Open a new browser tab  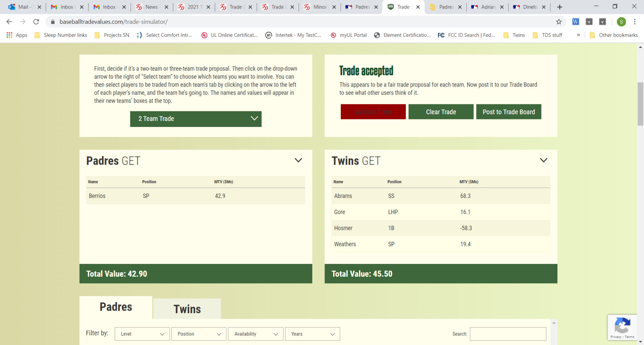click(x=560, y=7)
